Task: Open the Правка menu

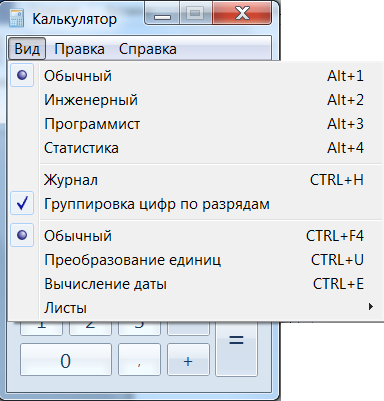Action: 79,49
